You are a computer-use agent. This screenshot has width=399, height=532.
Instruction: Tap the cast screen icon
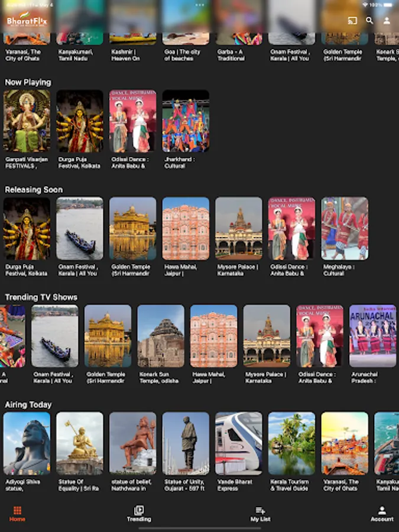(352, 21)
